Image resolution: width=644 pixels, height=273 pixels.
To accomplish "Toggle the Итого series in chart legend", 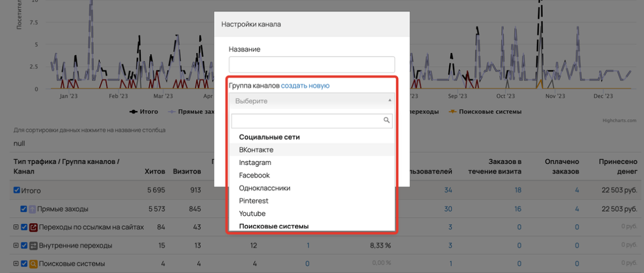I will 144,112.
